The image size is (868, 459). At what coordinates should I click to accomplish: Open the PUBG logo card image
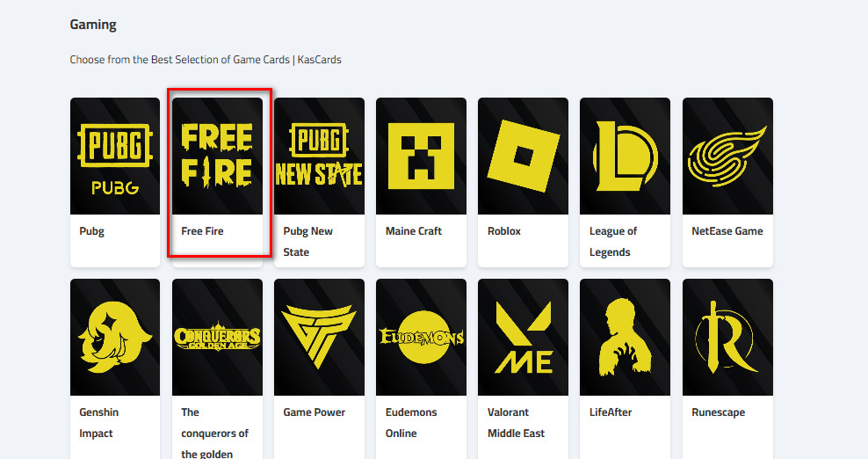(x=115, y=156)
